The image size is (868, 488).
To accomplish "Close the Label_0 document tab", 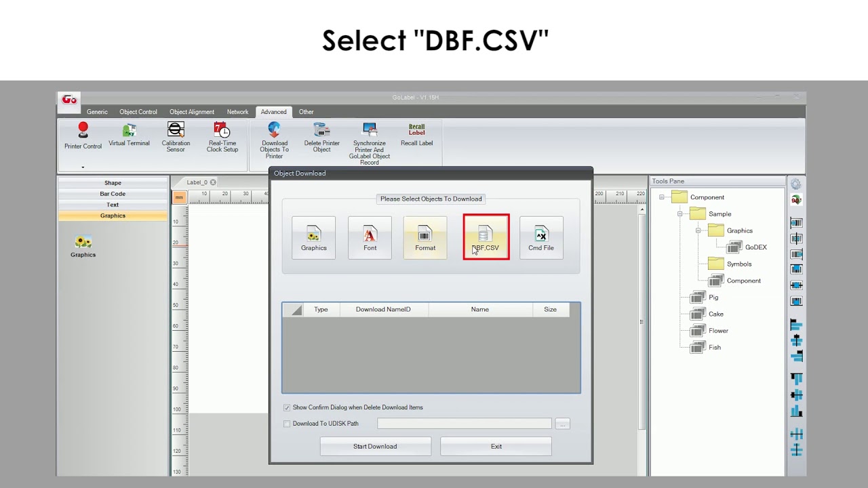I will (213, 182).
